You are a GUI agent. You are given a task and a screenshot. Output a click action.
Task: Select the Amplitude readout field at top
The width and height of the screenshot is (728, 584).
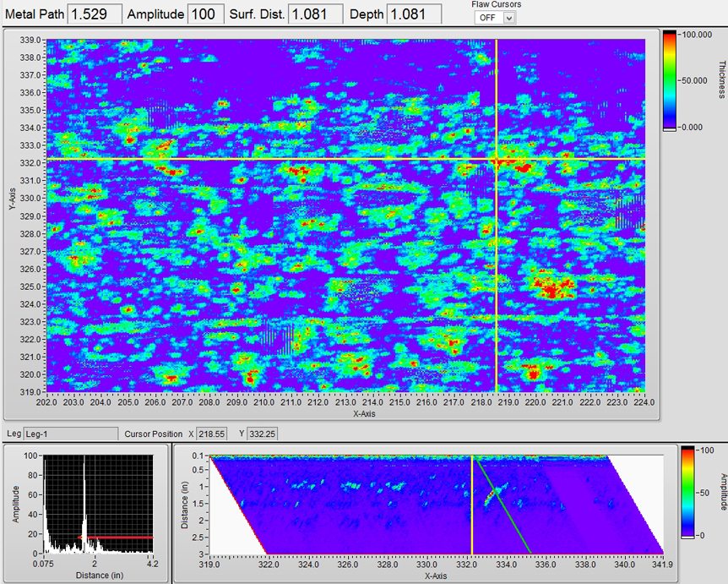[203, 14]
